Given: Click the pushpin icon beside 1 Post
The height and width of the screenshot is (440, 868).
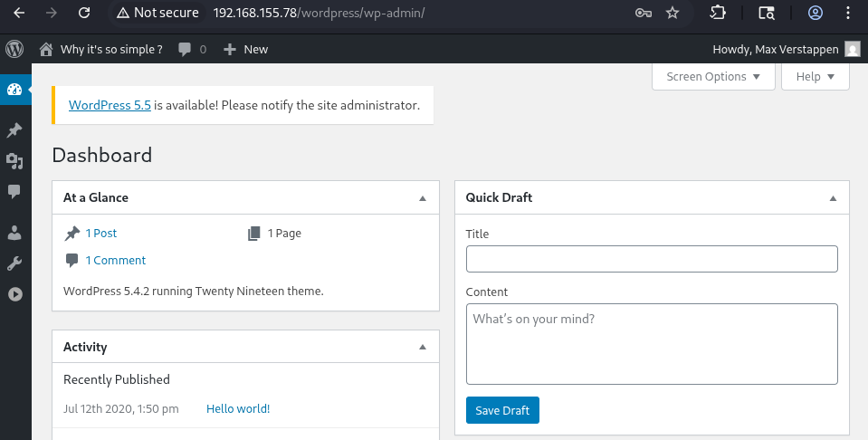Looking at the screenshot, I should (72, 234).
